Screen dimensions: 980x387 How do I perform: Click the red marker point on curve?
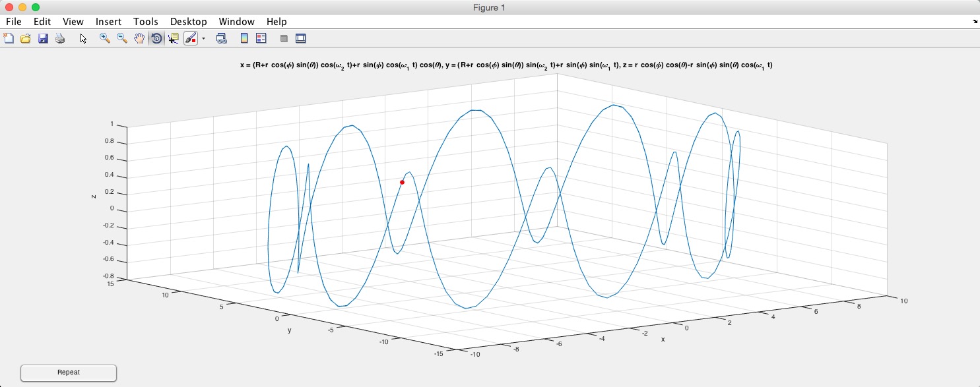402,182
